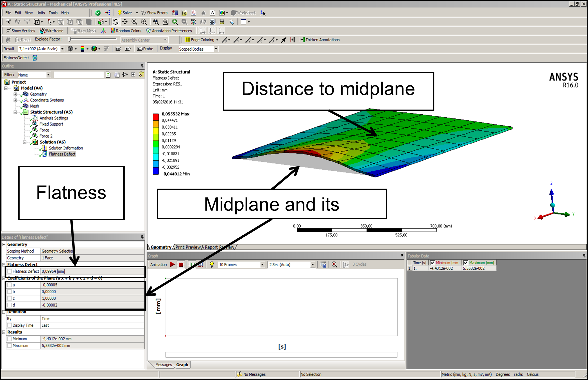
Task: Click Annotation Preferences button
Action: 169,31
